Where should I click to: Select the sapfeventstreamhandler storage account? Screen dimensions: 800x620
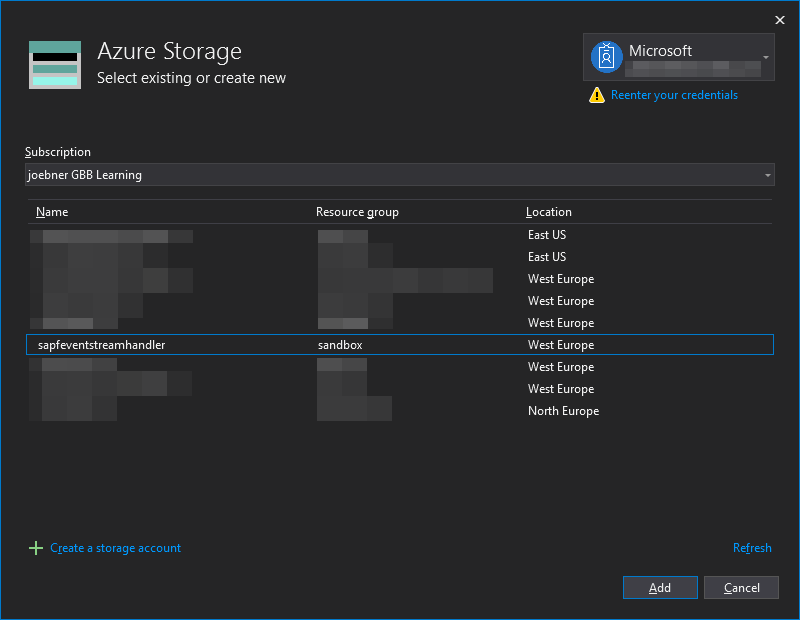point(400,345)
